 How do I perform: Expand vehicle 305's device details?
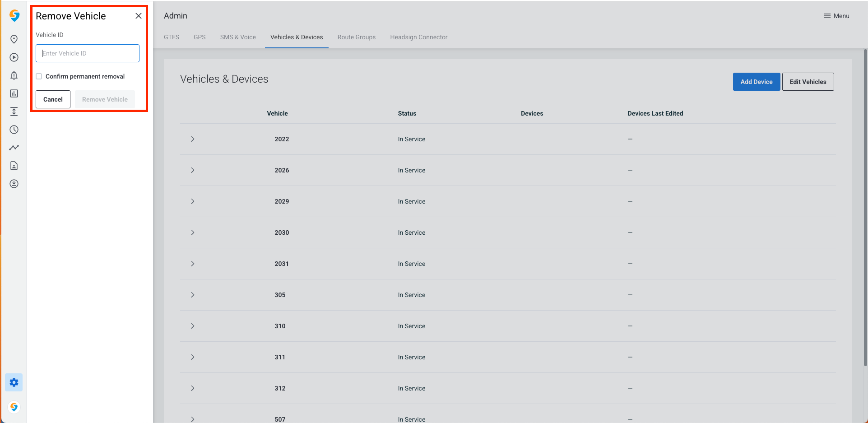pos(193,295)
